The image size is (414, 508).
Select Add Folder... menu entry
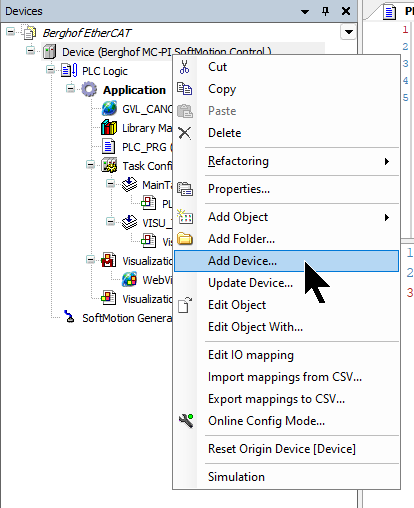coord(287,239)
